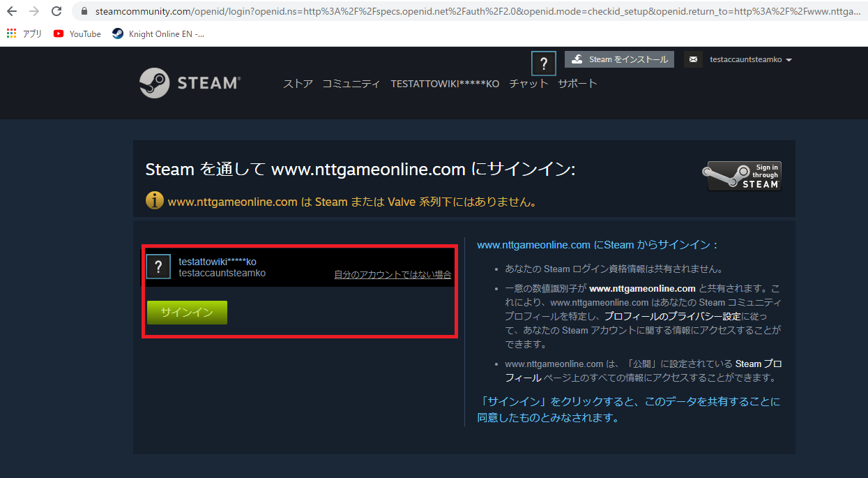
Task: Go back using the browser back arrow
Action: 12,11
